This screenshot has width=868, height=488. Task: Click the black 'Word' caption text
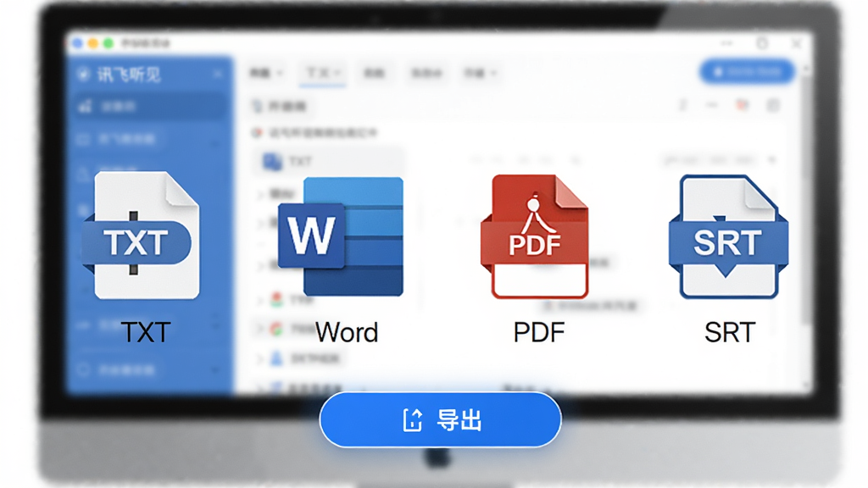pyautogui.click(x=347, y=332)
